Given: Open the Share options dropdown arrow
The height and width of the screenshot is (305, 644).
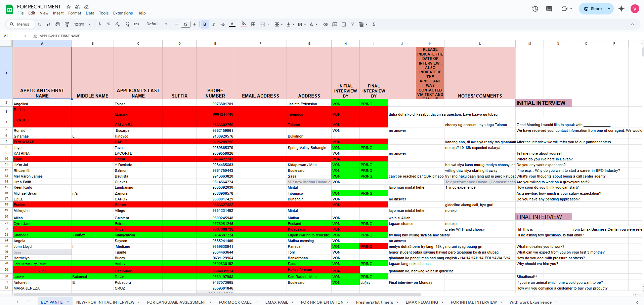Looking at the screenshot, I should 609,9.
